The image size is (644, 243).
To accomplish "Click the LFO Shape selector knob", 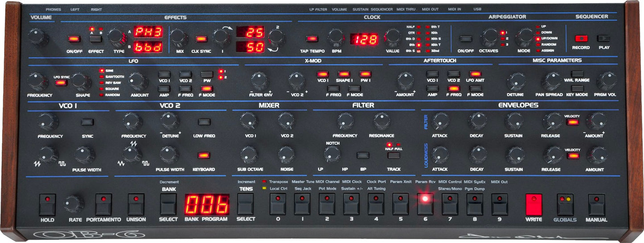I will [x=81, y=81].
